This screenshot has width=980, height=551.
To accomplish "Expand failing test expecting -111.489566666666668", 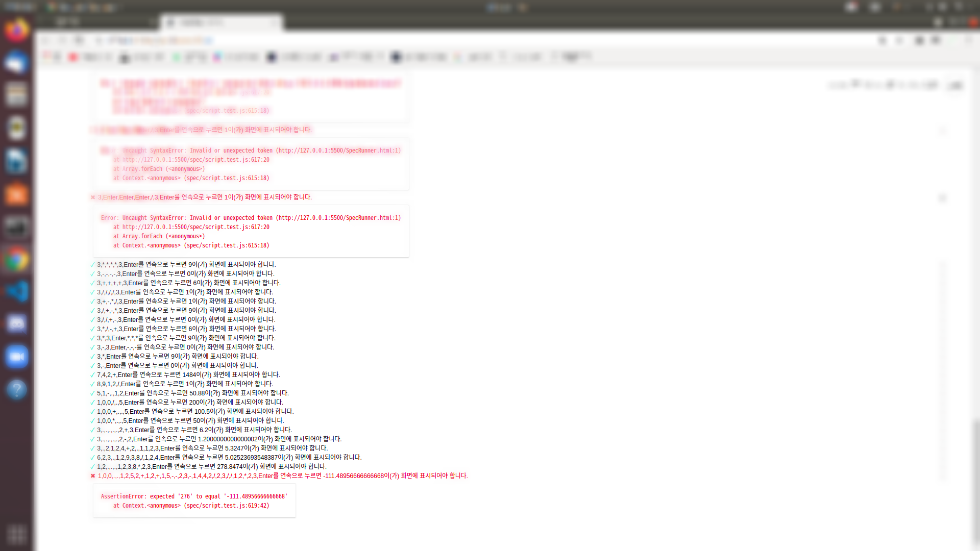I will tap(282, 476).
